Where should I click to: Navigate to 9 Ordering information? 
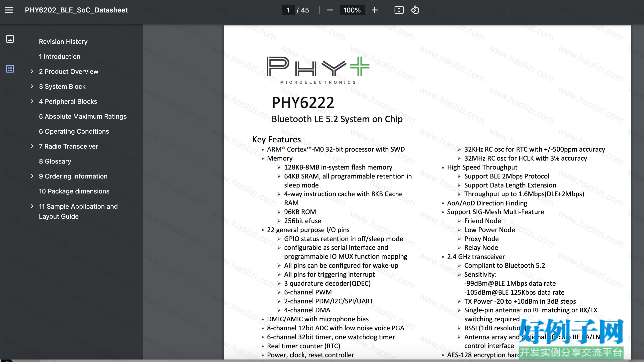click(x=73, y=176)
